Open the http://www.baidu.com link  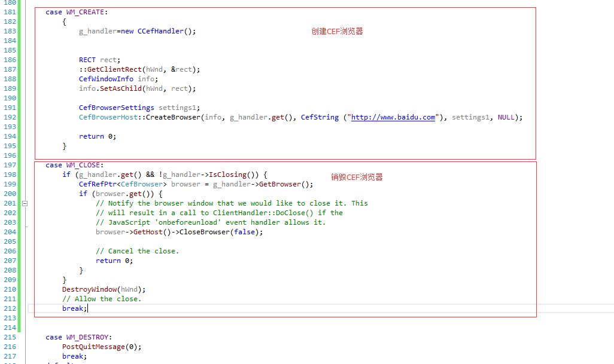pos(393,117)
